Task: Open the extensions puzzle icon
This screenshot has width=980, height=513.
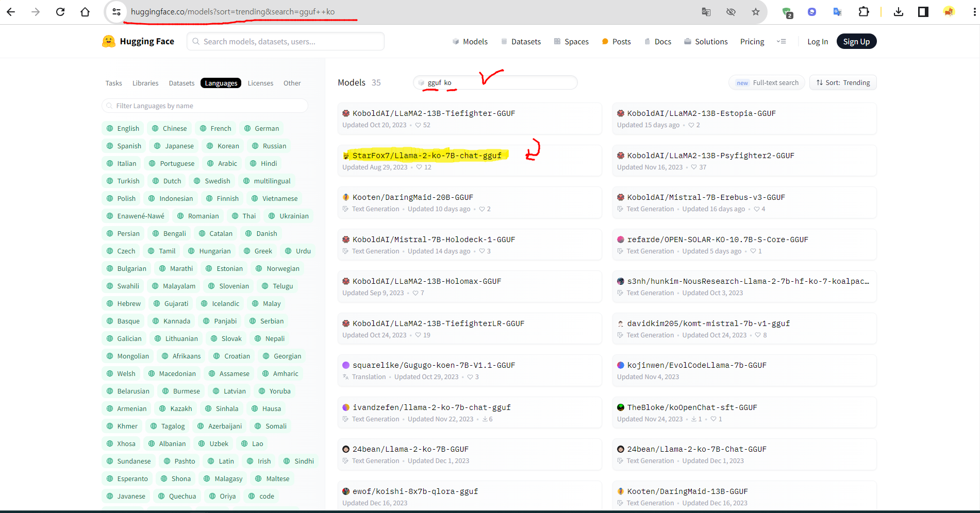Action: coord(863,12)
